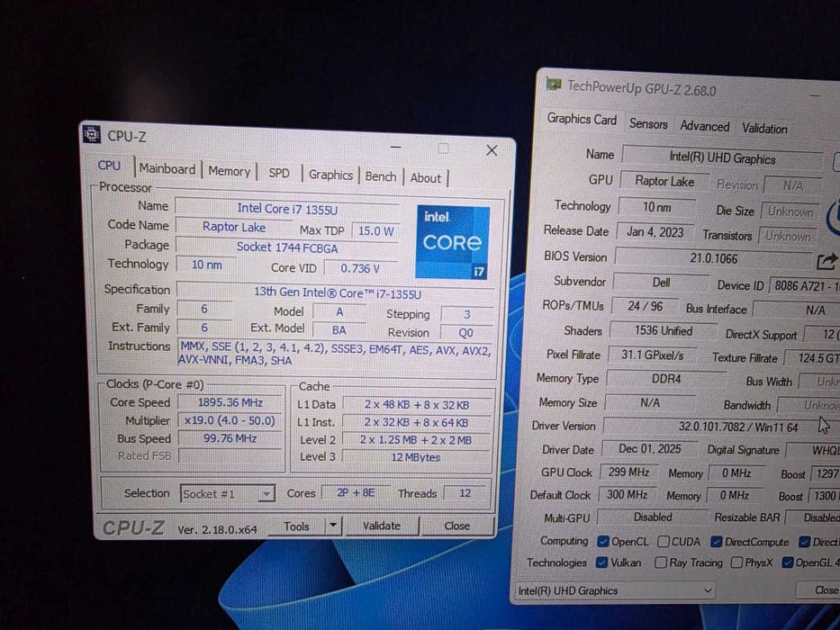
Task: Switch to the SPD tab
Action: (x=279, y=173)
